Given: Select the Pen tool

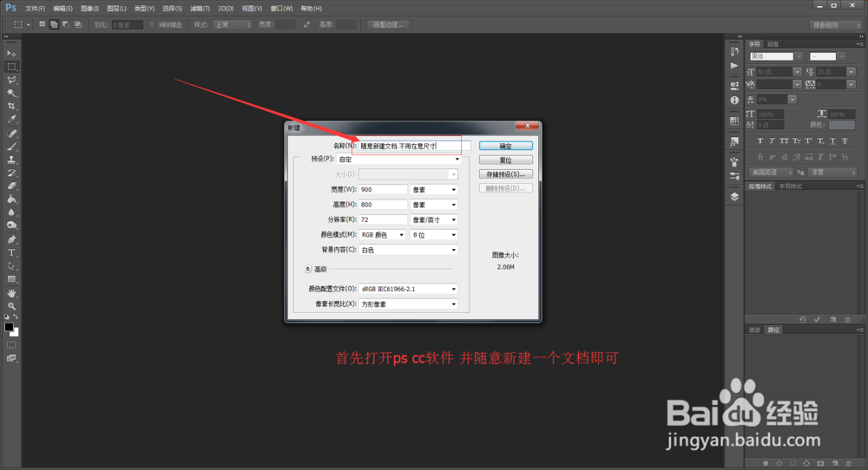Looking at the screenshot, I should point(11,239).
